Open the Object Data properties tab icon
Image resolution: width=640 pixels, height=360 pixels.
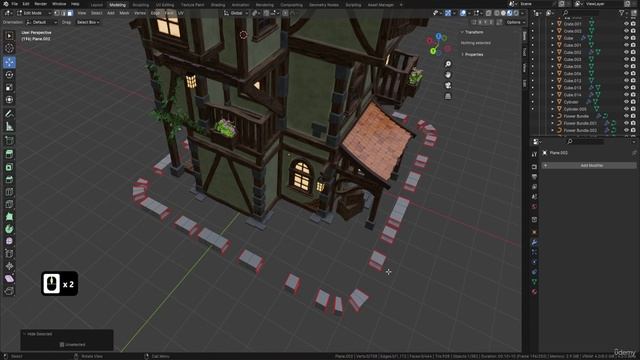point(534,282)
